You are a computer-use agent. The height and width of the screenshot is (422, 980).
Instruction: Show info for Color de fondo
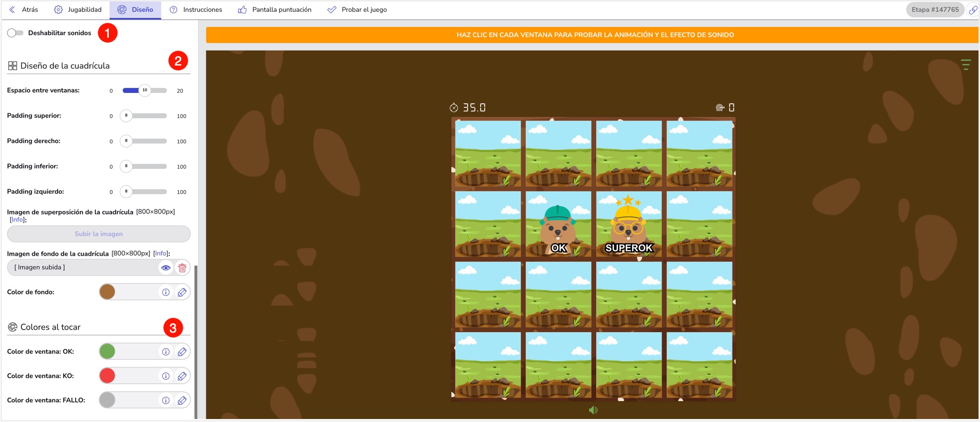166,292
